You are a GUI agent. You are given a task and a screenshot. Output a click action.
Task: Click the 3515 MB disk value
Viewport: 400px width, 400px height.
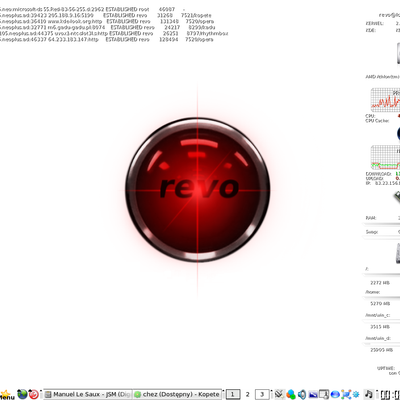pos(380,327)
